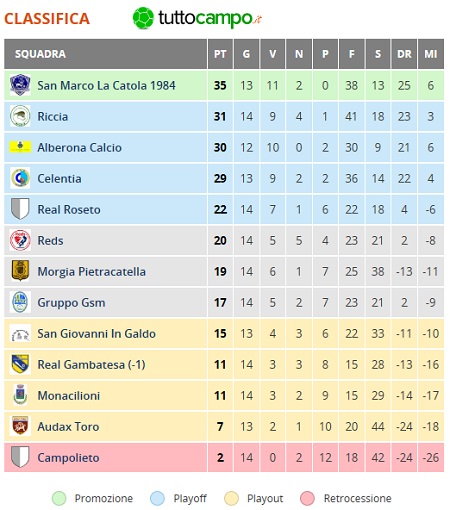Click the blue Playoff legend swatch
450x510 pixels.
click(x=157, y=499)
